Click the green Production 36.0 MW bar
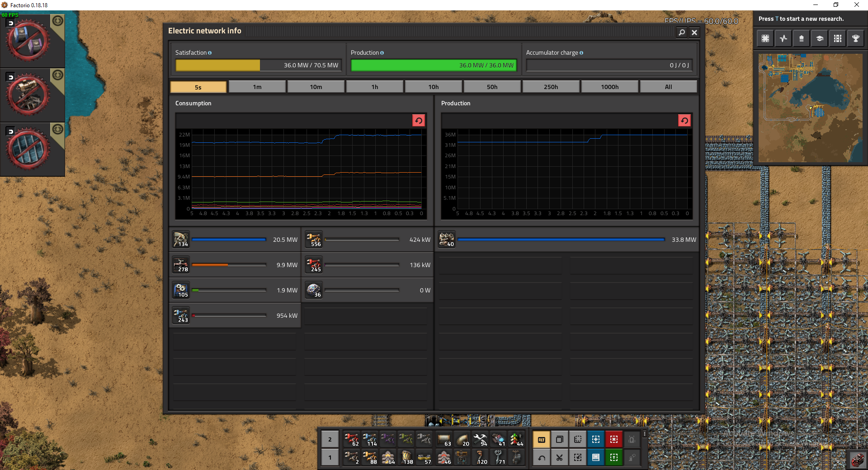 [x=434, y=66]
